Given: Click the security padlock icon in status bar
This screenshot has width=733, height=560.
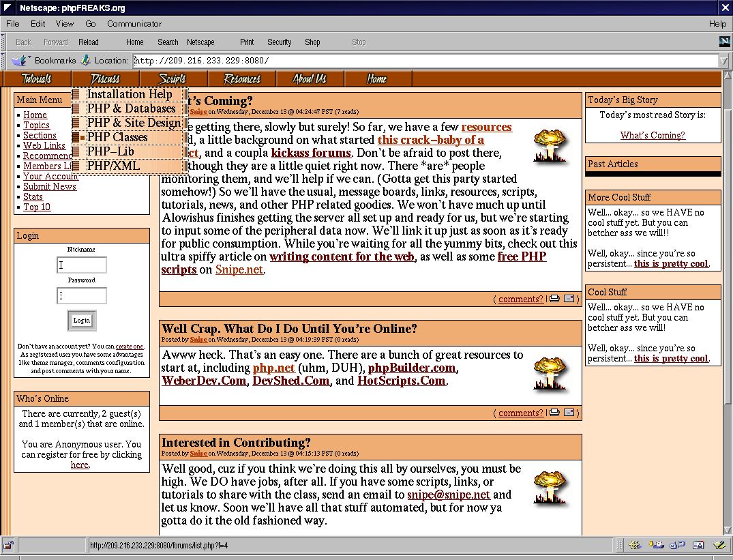Looking at the screenshot, I should [8, 545].
